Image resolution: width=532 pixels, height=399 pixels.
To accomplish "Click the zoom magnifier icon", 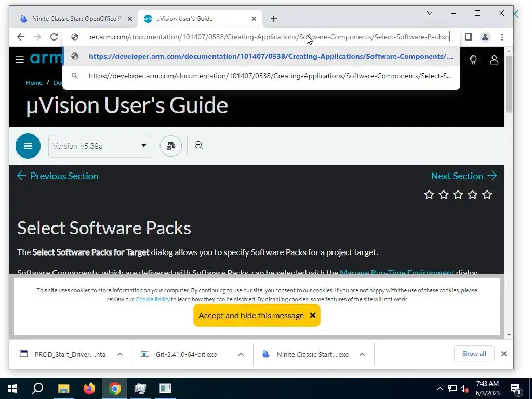I will coord(199,145).
